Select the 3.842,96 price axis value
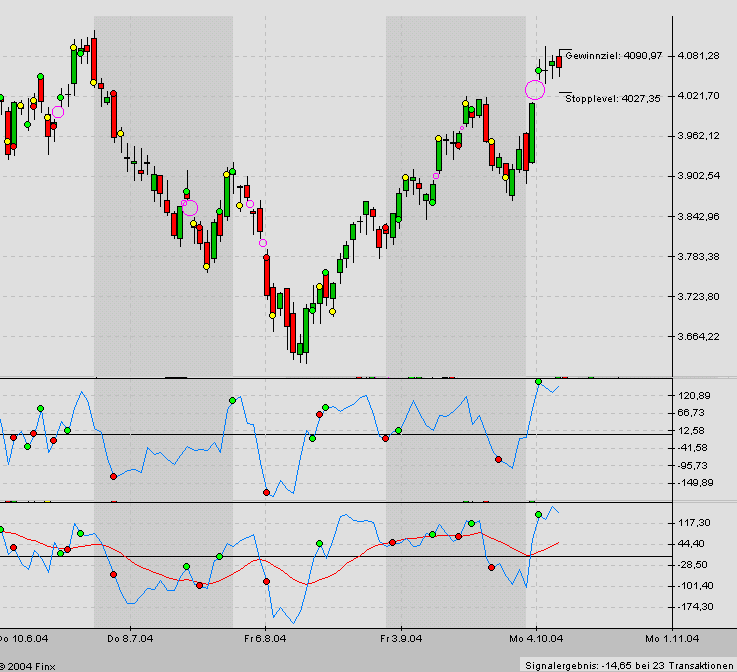The image size is (737, 672). tap(698, 217)
